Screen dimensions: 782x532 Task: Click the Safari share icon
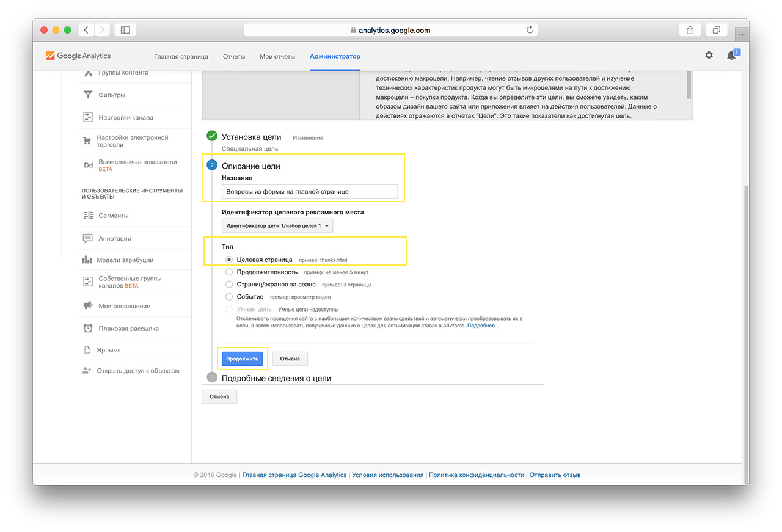(x=690, y=30)
